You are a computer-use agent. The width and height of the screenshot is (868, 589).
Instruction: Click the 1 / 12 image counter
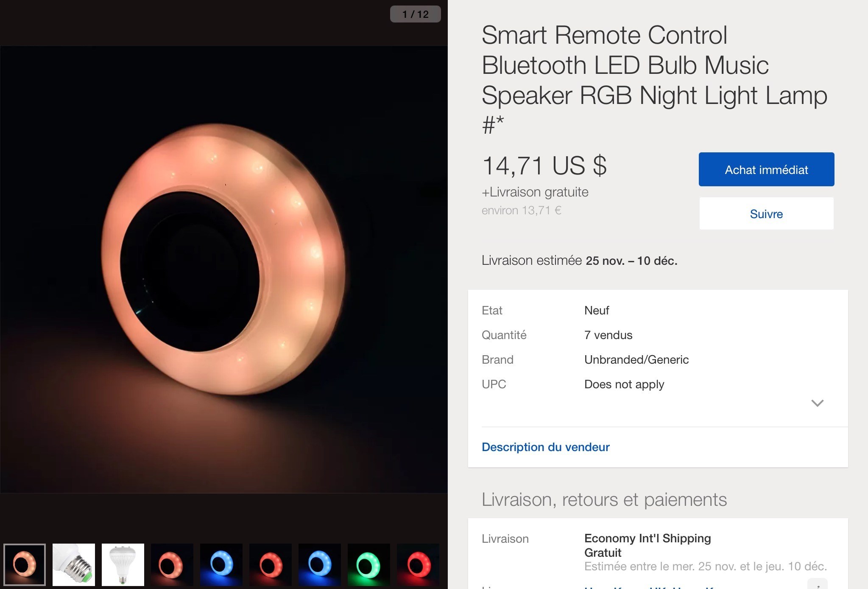coord(415,14)
